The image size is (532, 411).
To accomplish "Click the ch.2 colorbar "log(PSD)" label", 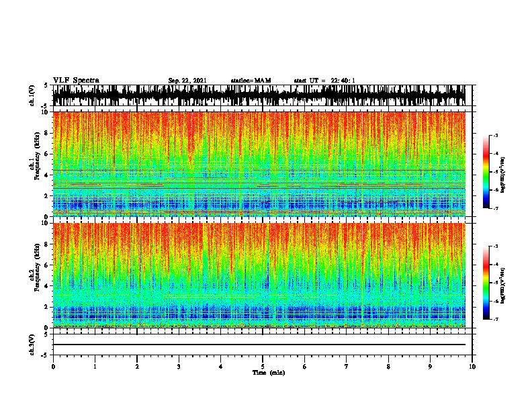I will (x=503, y=285).
